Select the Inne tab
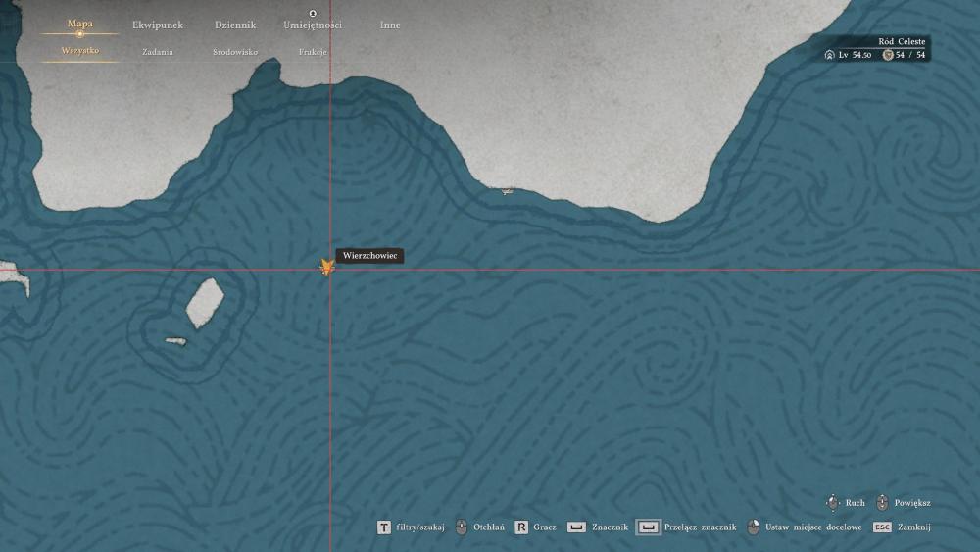This screenshot has width=980, height=552. pyautogui.click(x=390, y=25)
